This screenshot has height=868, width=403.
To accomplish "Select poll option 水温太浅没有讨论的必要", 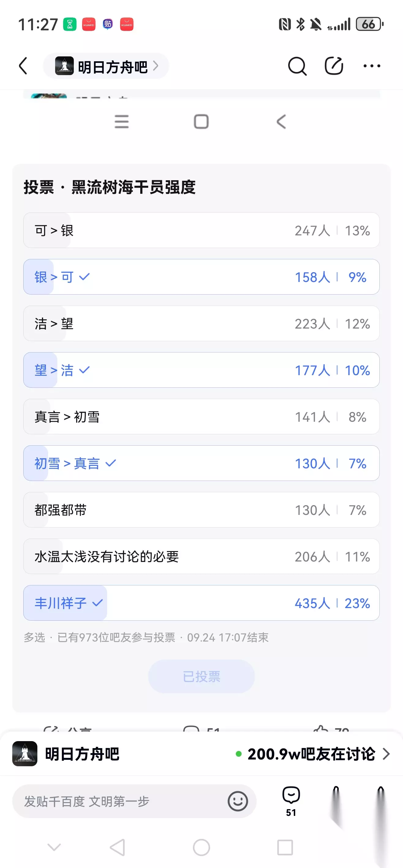I will tap(201, 556).
